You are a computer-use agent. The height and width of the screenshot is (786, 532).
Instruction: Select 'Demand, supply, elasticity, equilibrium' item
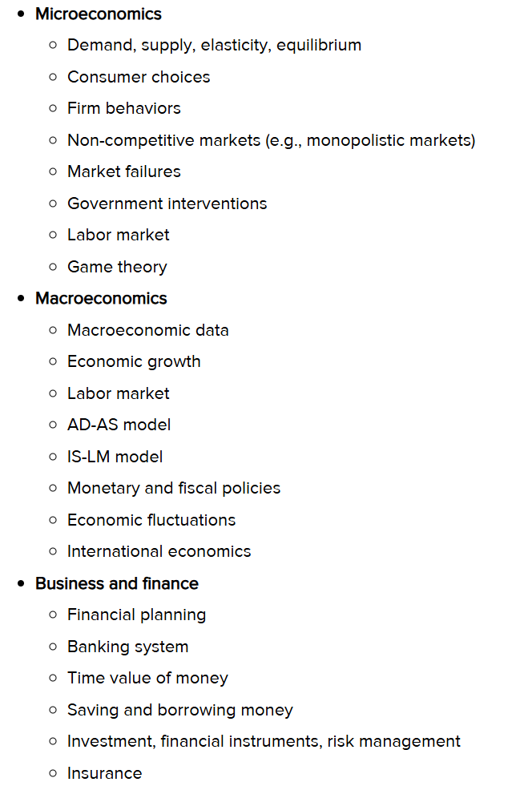click(214, 46)
